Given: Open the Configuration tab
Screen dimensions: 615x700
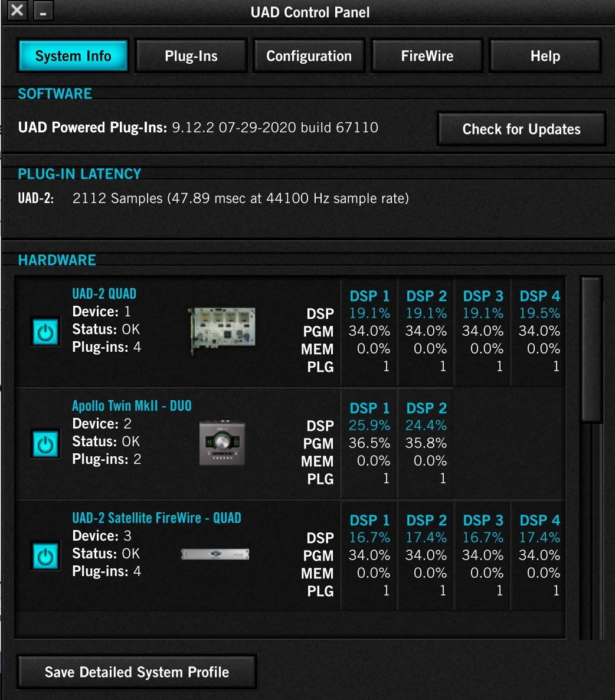Looking at the screenshot, I should tap(309, 56).
